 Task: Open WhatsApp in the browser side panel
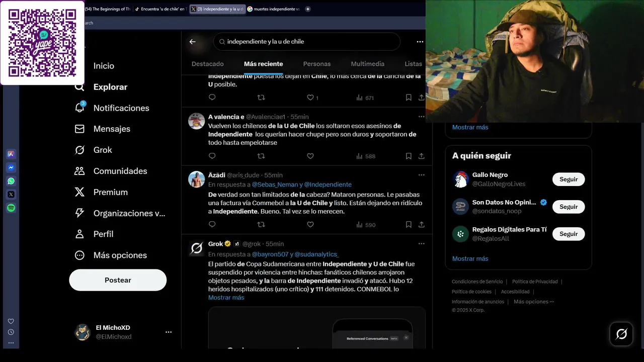[11, 181]
